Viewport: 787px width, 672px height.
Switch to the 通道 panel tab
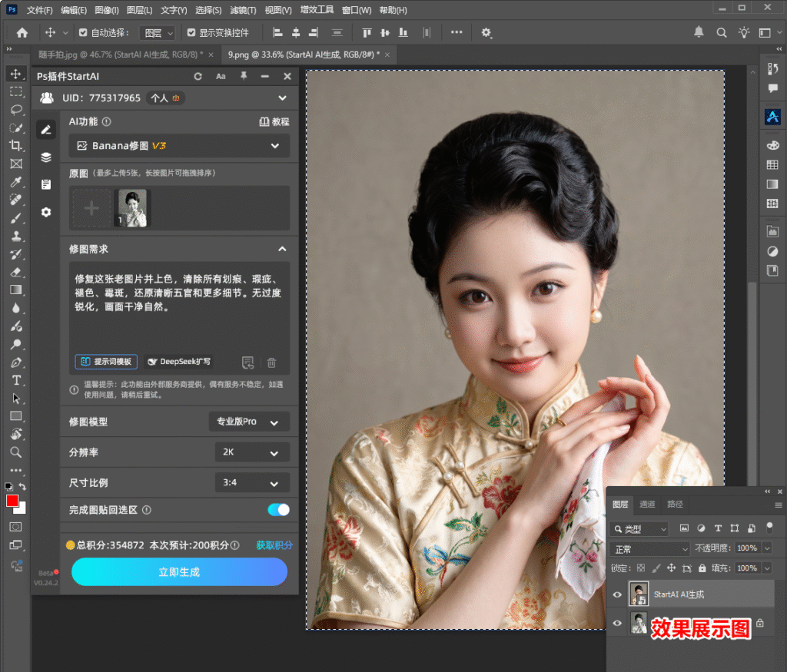(647, 504)
